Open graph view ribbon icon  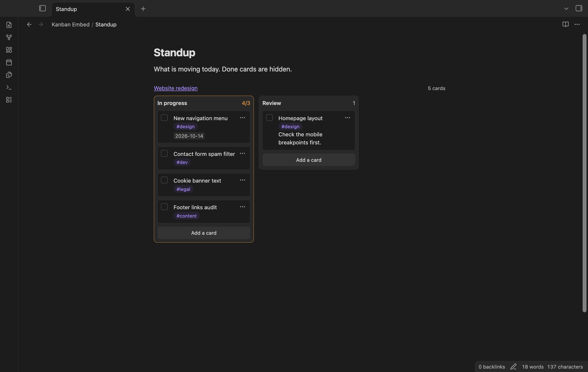pos(9,37)
